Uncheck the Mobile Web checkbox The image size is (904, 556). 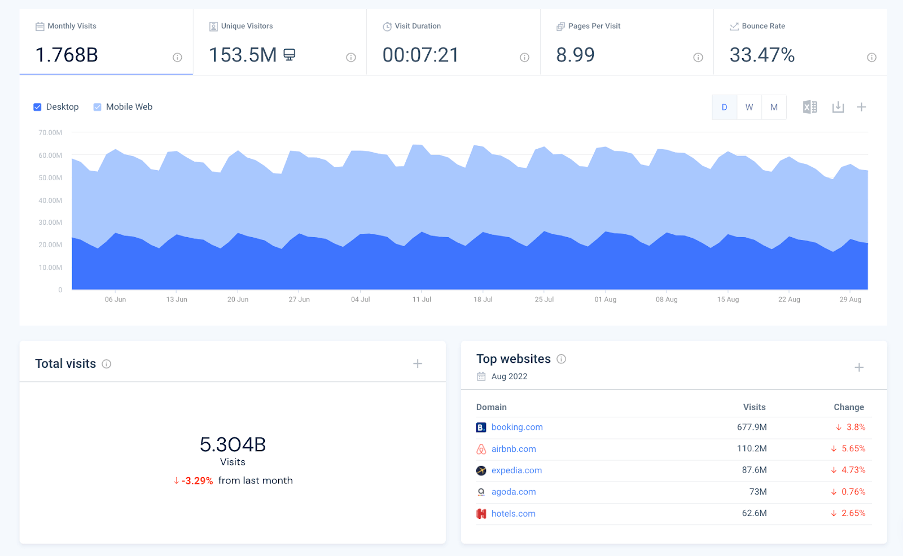(x=97, y=107)
